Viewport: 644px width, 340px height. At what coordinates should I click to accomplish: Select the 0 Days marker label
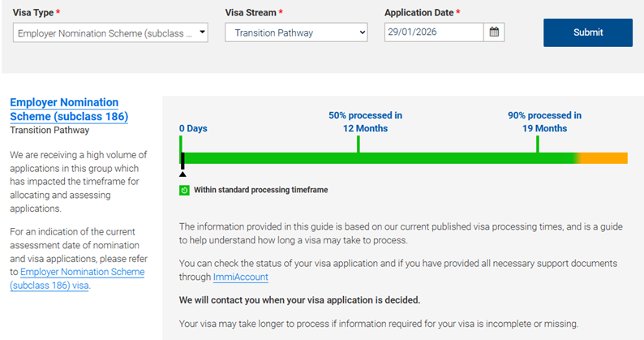tap(193, 128)
